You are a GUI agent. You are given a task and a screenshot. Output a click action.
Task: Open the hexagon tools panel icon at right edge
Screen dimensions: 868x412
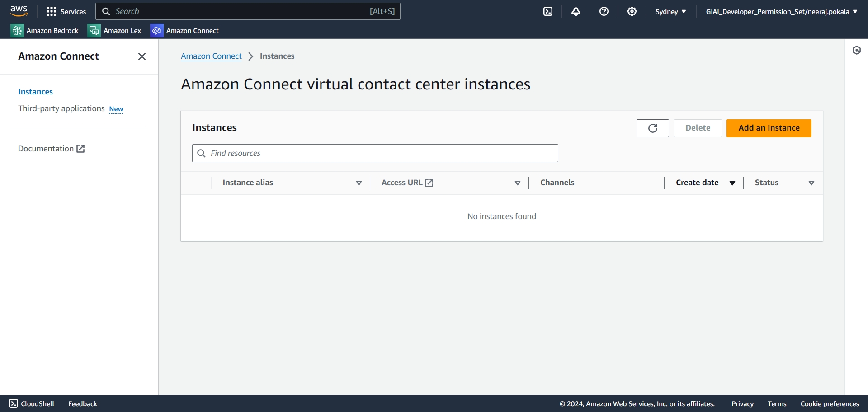tap(857, 50)
